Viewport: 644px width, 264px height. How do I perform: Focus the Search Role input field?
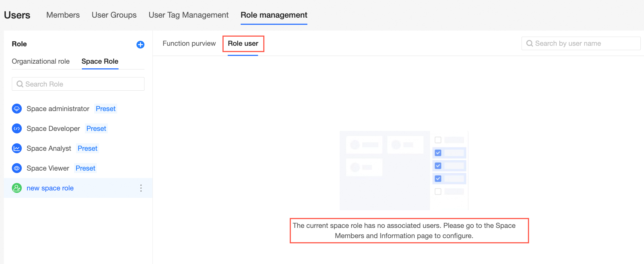tap(78, 84)
